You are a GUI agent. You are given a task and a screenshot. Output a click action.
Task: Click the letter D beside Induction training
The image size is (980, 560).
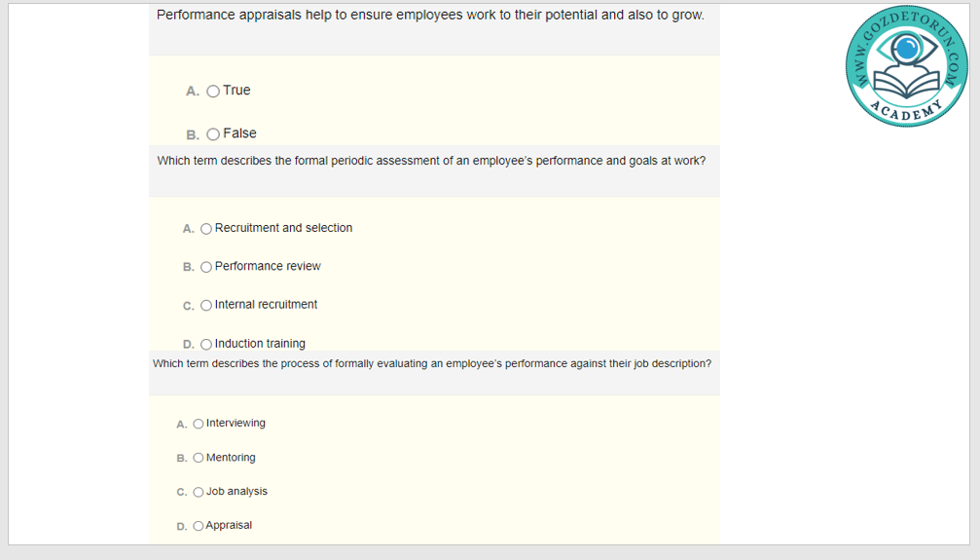coord(188,344)
